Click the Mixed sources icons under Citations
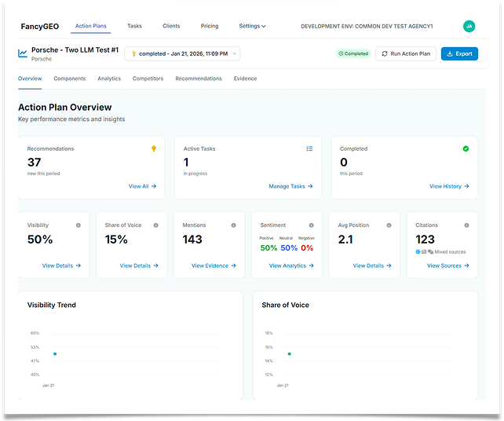Screen dimensions: 504x421 424,252
